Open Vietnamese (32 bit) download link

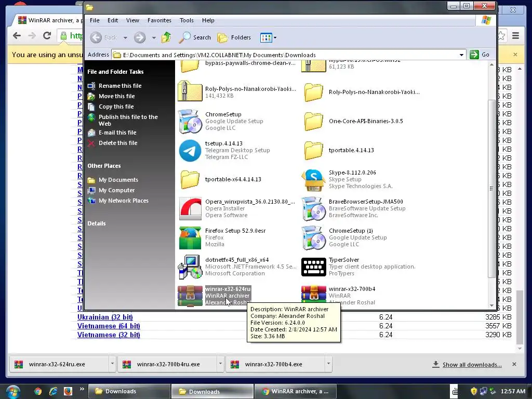pos(109,335)
